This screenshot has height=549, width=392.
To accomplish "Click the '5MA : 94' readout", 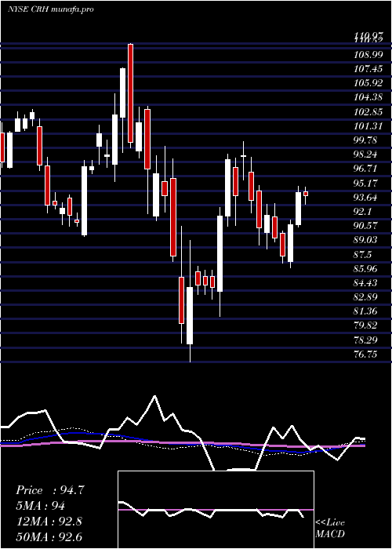I will click(x=40, y=506).
